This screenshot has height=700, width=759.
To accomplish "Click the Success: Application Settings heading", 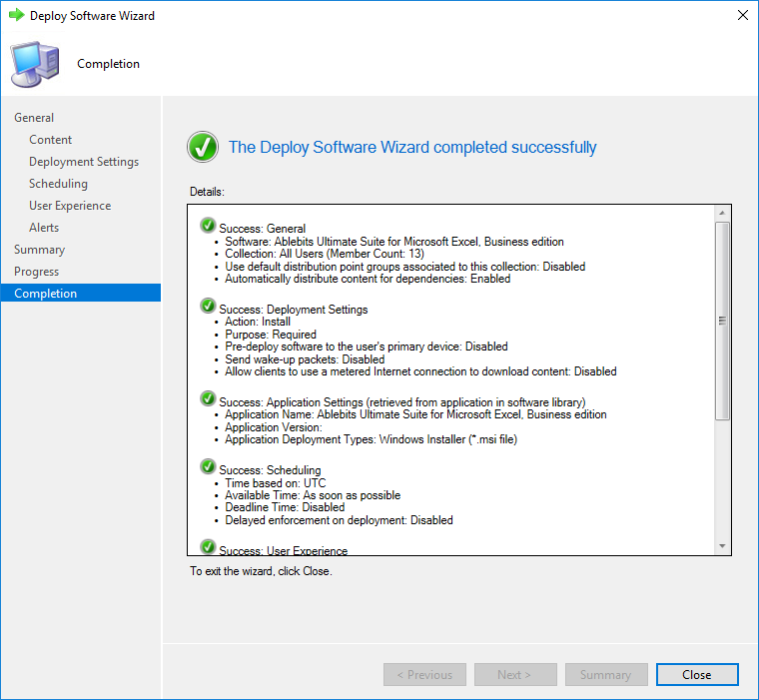I will (x=402, y=402).
